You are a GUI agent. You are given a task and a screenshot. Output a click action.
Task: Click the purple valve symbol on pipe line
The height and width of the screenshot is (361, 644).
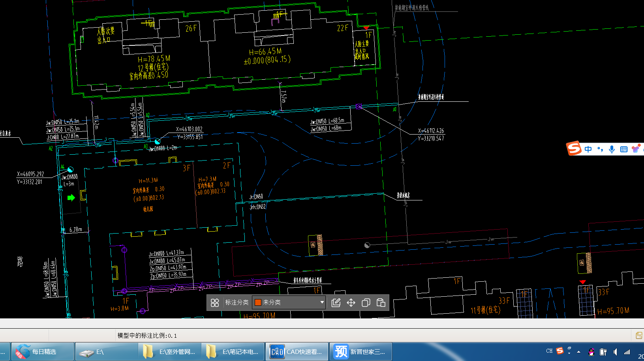[x=359, y=107]
